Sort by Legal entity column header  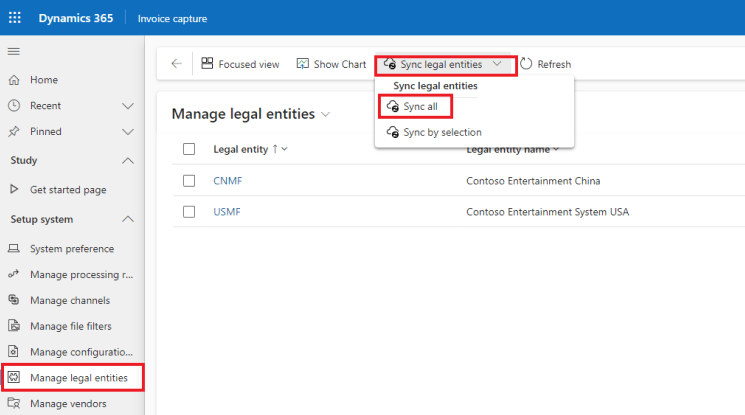tap(241, 149)
